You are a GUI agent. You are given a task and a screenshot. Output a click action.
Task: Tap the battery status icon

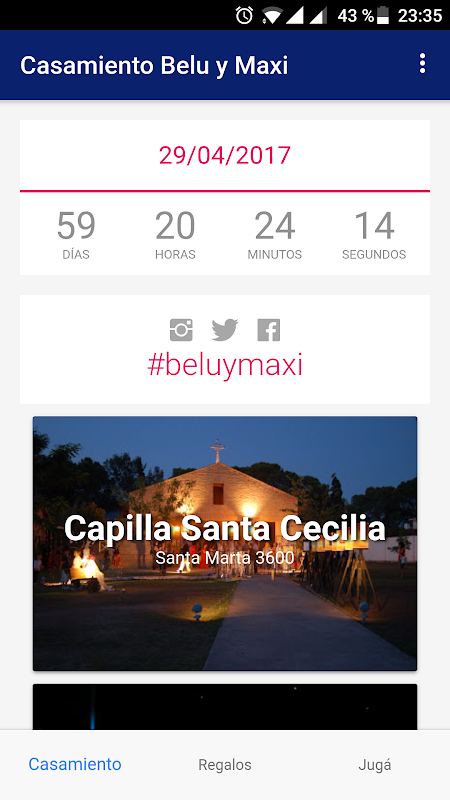[x=382, y=15]
